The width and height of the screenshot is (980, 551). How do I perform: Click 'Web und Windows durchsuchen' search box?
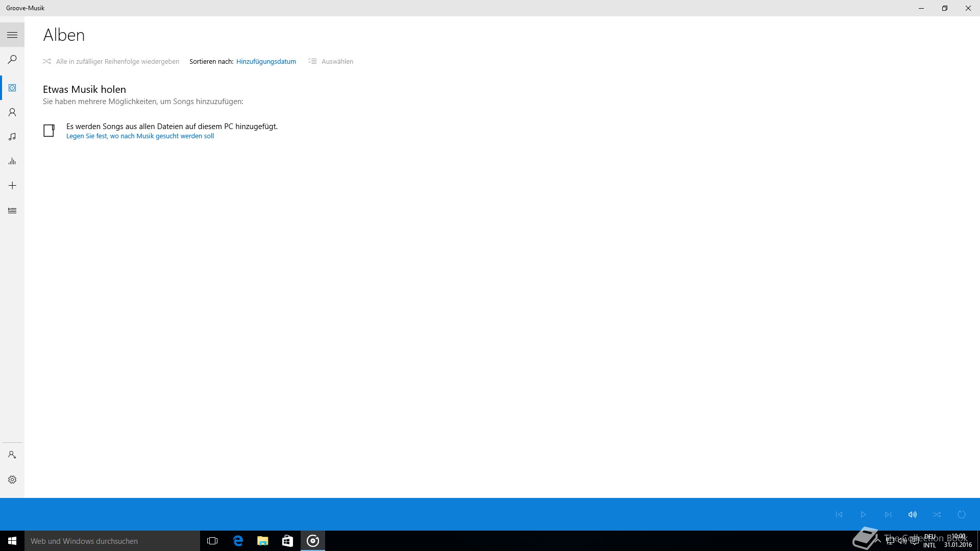click(112, 541)
